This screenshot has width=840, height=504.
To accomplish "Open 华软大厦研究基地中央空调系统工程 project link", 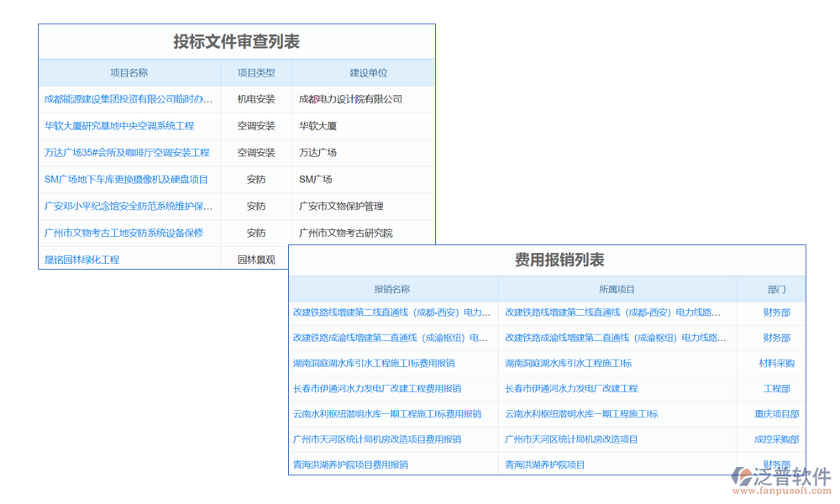I will coord(119,126).
